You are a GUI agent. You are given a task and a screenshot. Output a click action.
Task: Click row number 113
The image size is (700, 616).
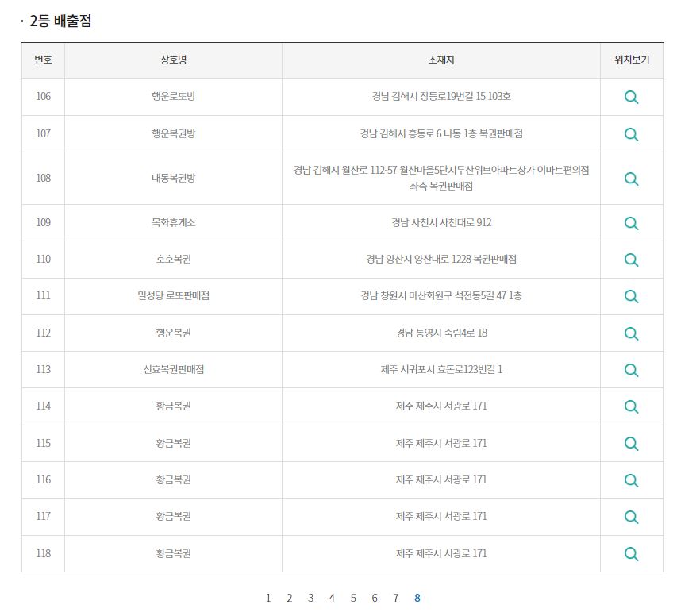(44, 369)
